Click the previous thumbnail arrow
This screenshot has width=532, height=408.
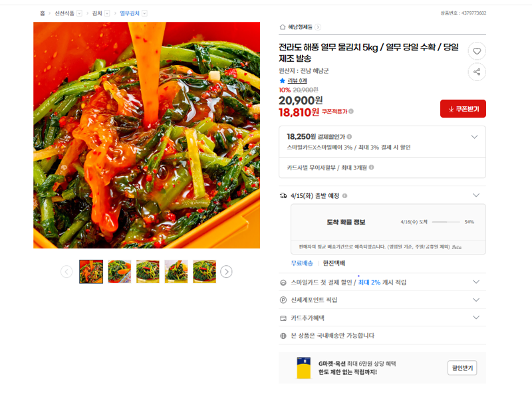click(x=66, y=271)
